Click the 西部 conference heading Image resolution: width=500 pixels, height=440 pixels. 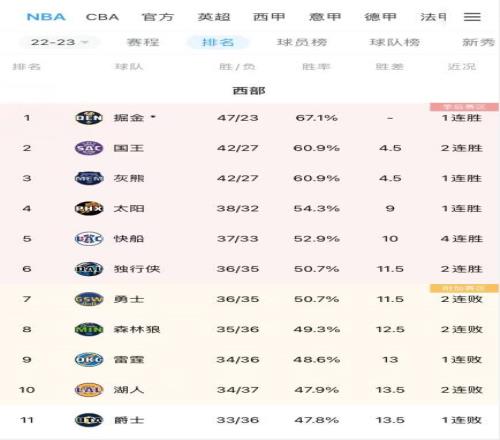click(x=249, y=90)
